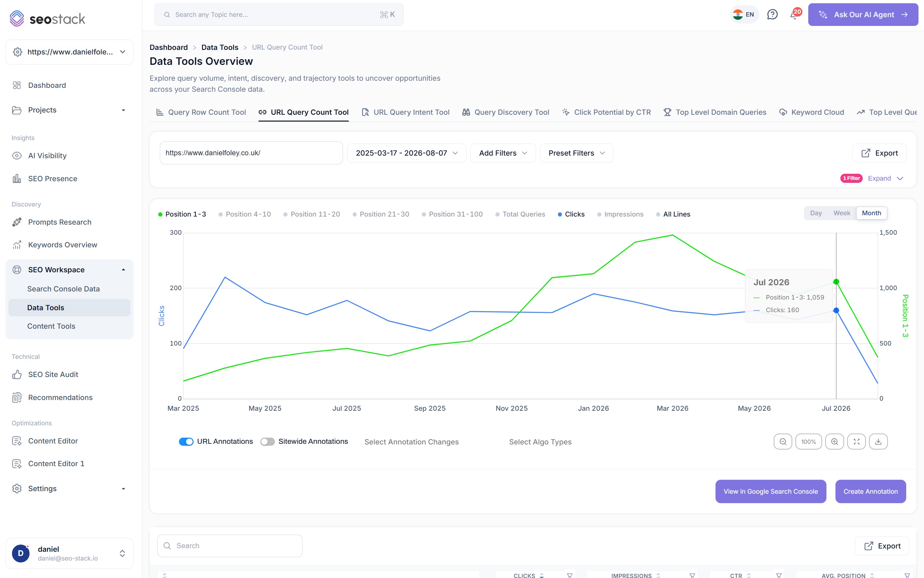Click Ask Our AI Agent button
The height and width of the screenshot is (578, 924).
pos(863,15)
